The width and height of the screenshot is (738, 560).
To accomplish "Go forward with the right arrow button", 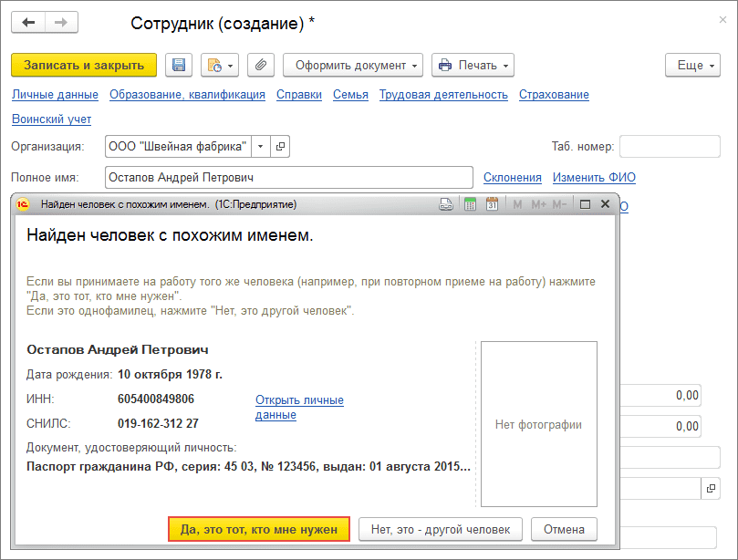I will (x=61, y=22).
